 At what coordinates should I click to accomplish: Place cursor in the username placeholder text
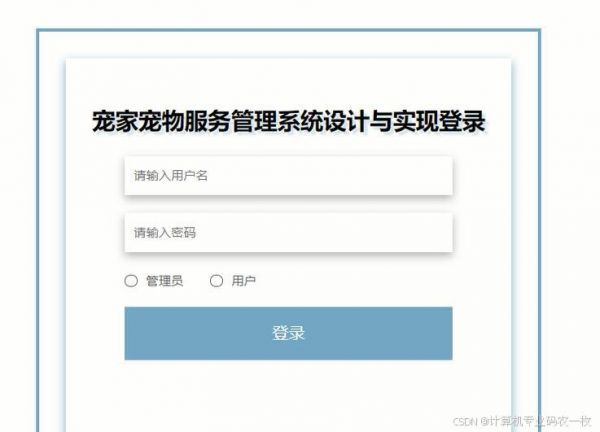pyautogui.click(x=171, y=176)
